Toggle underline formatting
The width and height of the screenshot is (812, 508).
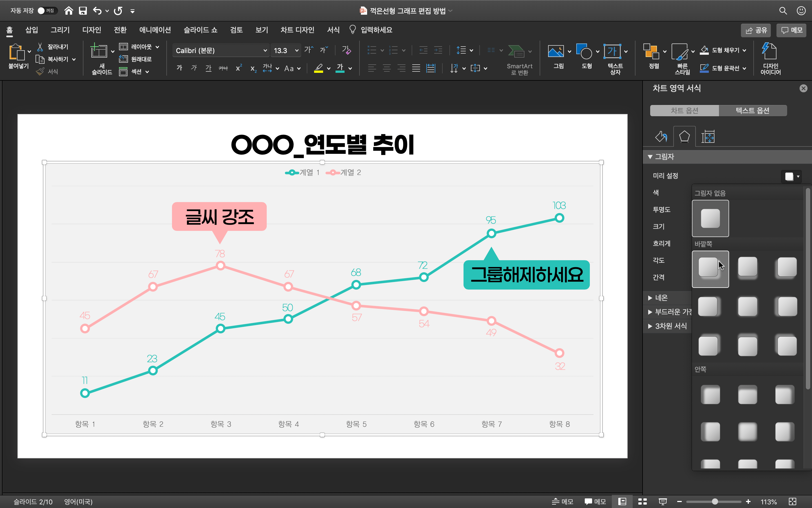click(x=208, y=68)
